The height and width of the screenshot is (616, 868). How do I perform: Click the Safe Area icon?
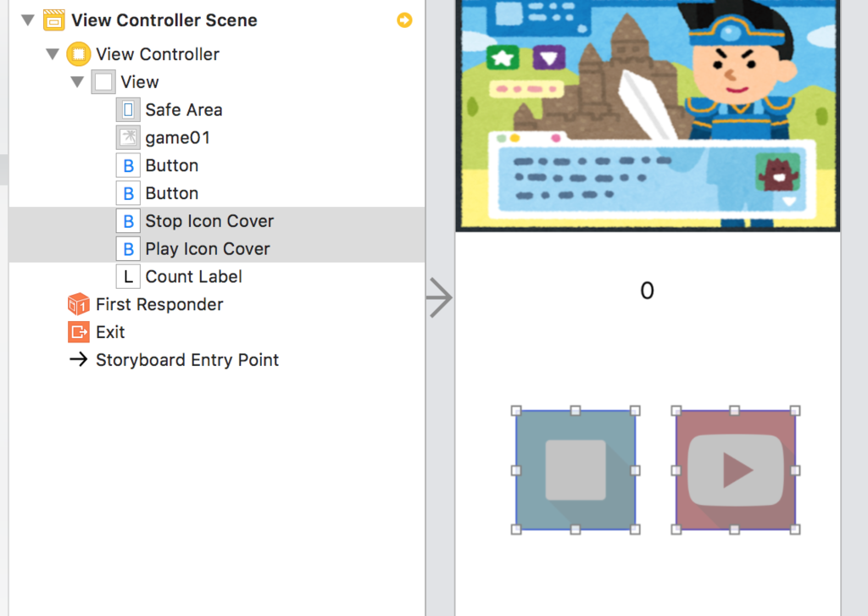point(128,109)
